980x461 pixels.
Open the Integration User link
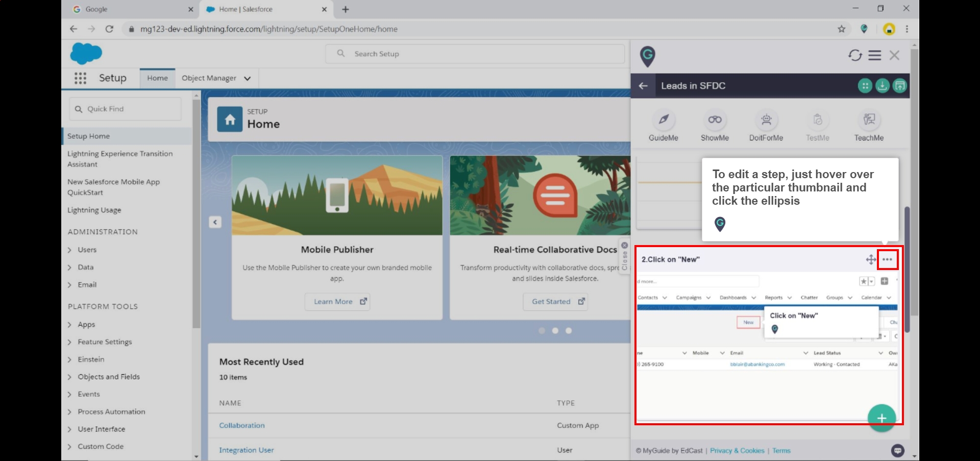click(x=247, y=450)
